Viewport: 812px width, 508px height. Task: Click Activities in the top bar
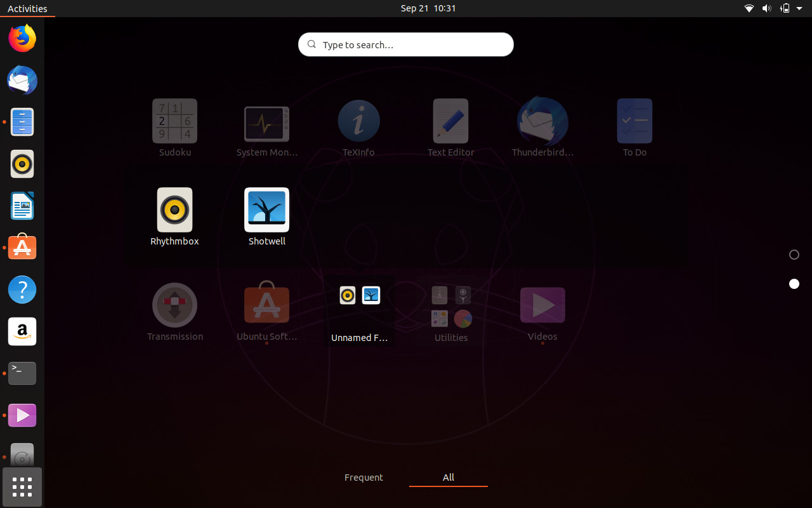(x=27, y=8)
